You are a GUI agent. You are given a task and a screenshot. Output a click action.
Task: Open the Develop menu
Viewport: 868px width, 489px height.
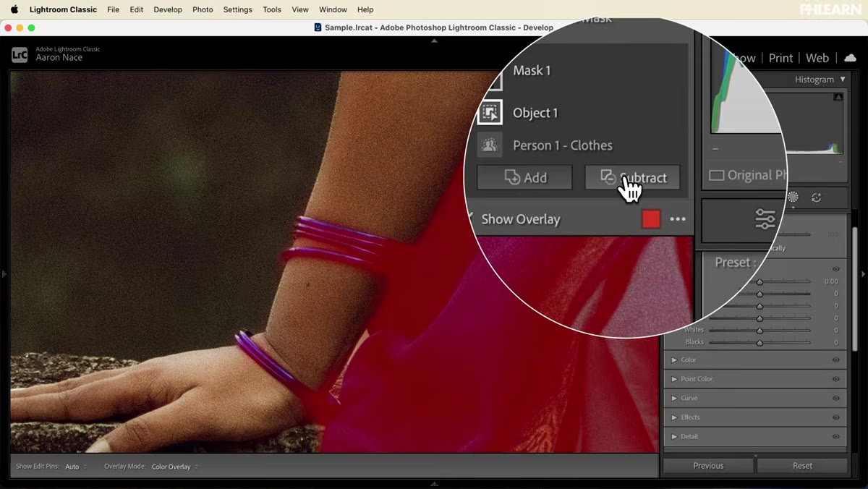click(x=168, y=9)
